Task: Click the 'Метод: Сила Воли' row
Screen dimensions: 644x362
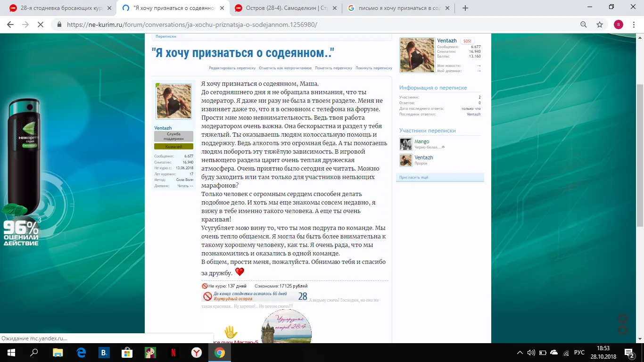Action: tap(173, 180)
